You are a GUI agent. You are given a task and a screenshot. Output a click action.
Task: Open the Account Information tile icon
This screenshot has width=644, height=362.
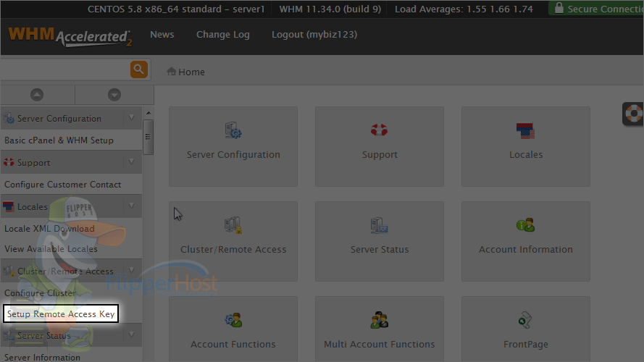pyautogui.click(x=525, y=225)
